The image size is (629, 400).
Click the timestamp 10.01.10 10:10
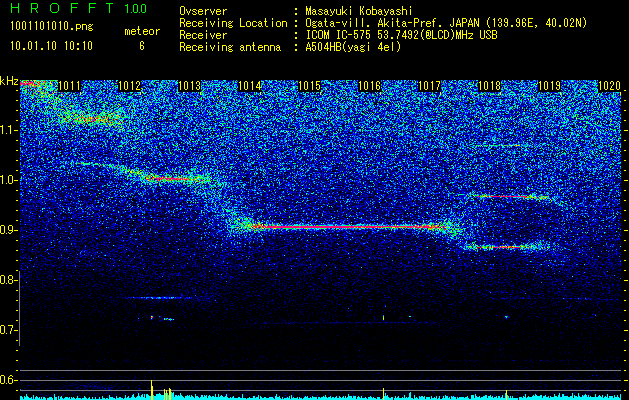(51, 46)
